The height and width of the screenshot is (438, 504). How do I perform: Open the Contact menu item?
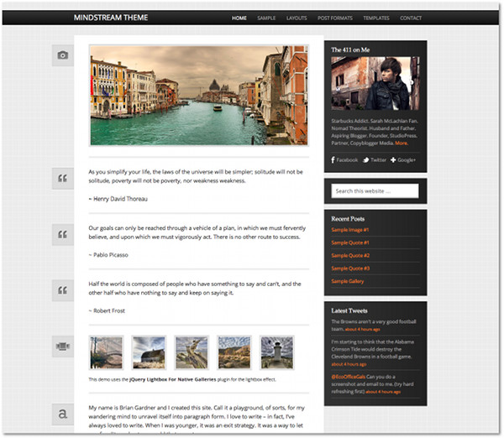[411, 18]
